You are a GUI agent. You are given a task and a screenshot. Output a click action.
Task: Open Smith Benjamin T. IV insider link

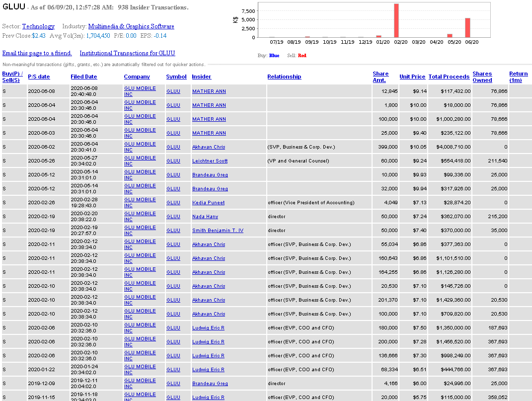218,231
